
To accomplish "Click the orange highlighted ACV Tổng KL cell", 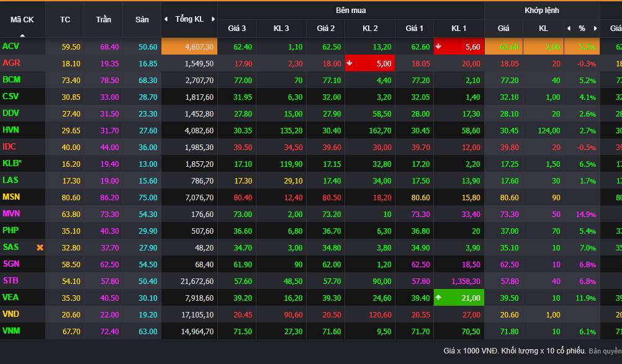I will coord(189,47).
